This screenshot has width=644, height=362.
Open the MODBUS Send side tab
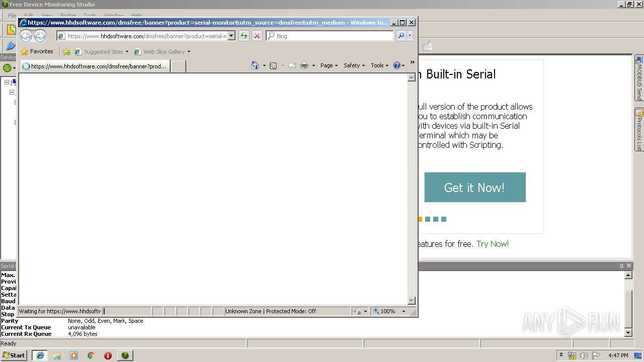639,78
